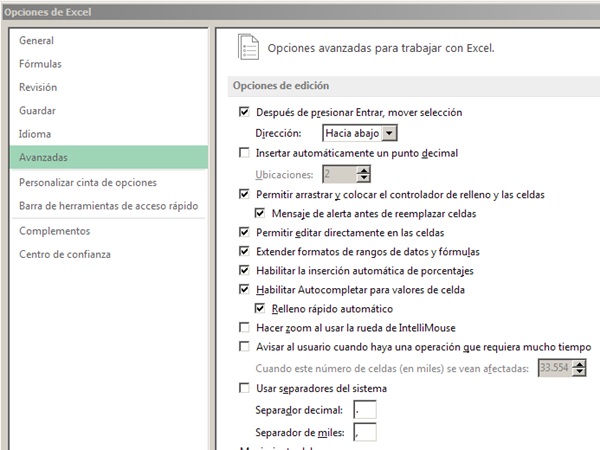Viewport: 600px width, 450px height.
Task: Open the General options category
Action: coord(36,41)
